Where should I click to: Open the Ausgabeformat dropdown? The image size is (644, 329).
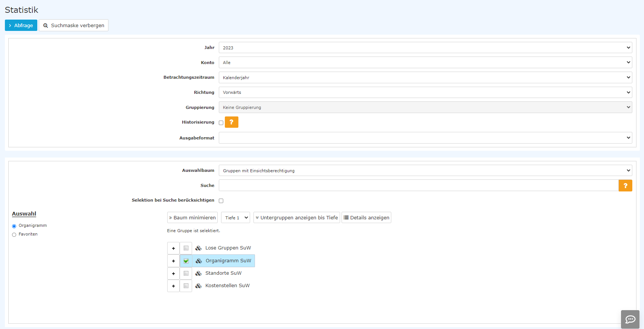coord(425,138)
